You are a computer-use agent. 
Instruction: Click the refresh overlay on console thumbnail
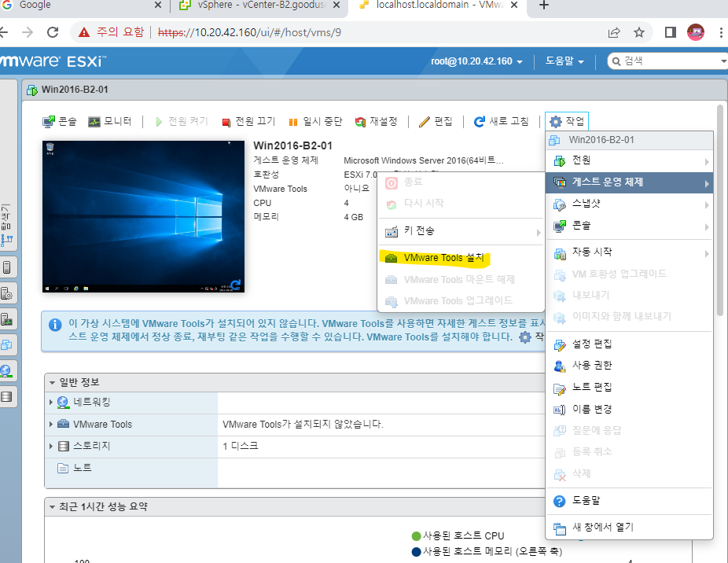point(235,285)
